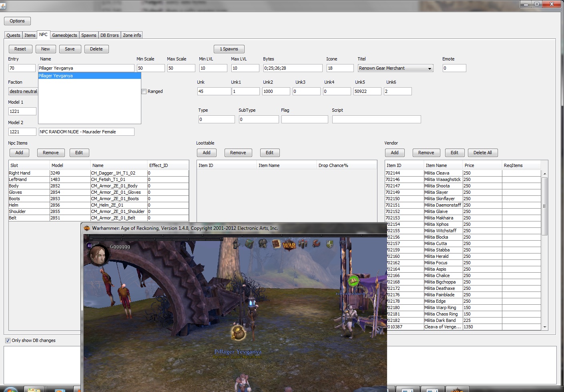Viewport: 564px width, 392px height.
Task: Click Remove under Loottable
Action: 238,153
